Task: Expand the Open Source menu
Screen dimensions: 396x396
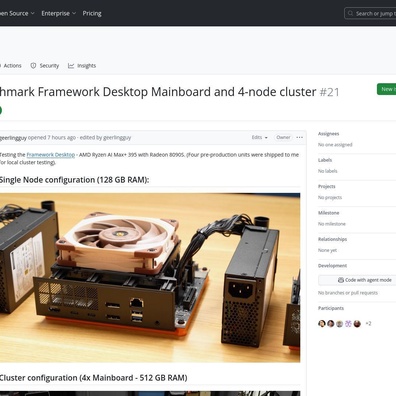Action: pos(17,13)
